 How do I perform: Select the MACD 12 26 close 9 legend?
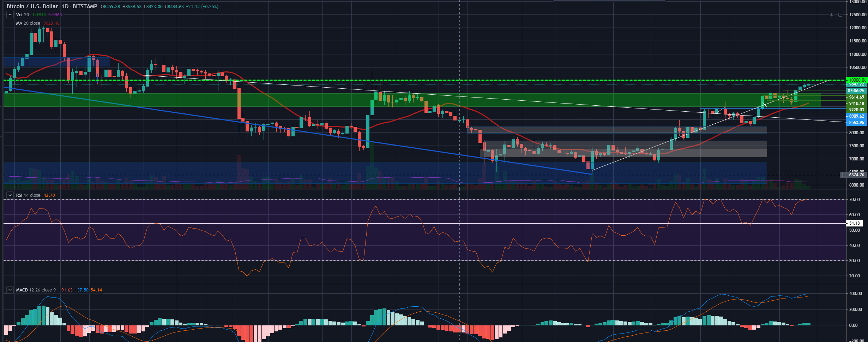point(36,290)
